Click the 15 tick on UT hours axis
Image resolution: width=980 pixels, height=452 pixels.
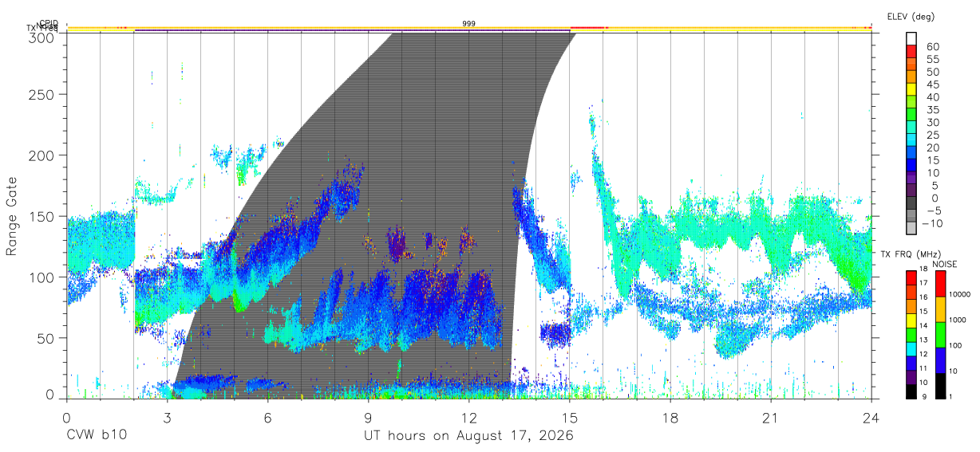[570, 419]
